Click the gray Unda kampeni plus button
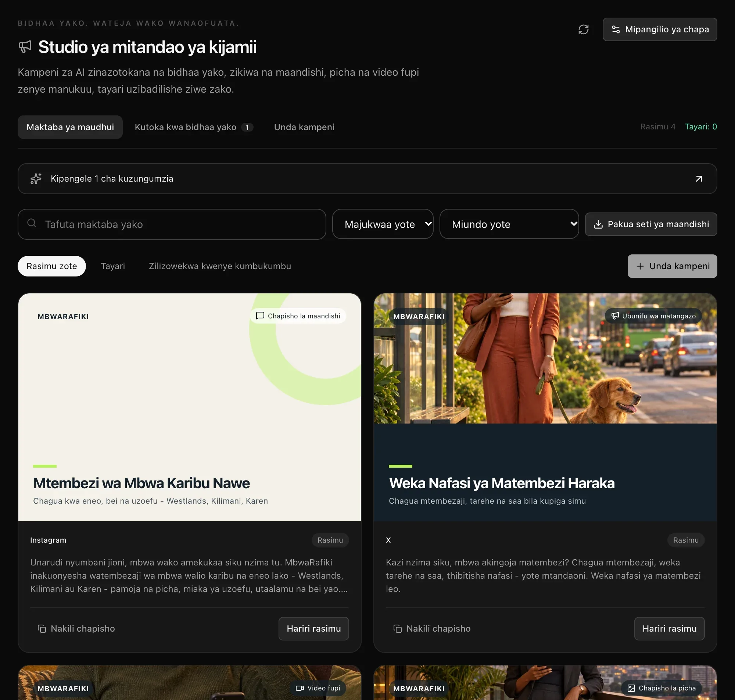Image resolution: width=735 pixels, height=700 pixels. tap(672, 266)
